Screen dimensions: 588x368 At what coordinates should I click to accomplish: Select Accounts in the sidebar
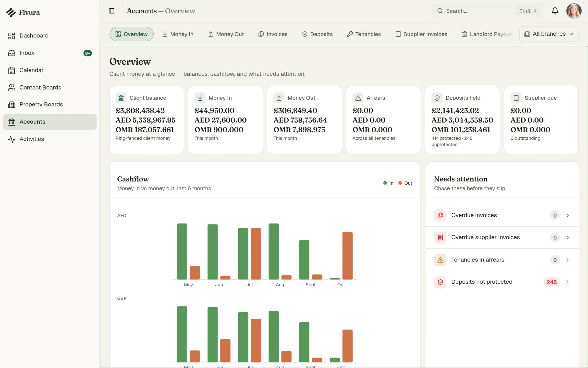coord(50,122)
